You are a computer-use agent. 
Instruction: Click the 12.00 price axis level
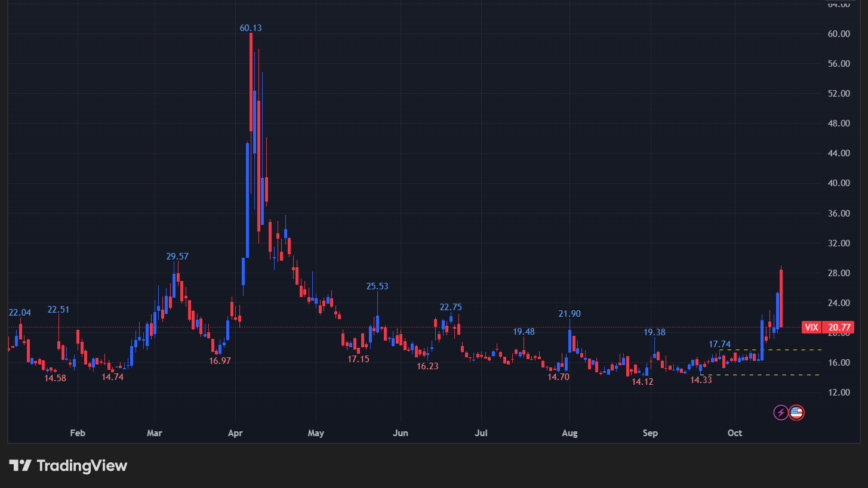[x=839, y=393]
